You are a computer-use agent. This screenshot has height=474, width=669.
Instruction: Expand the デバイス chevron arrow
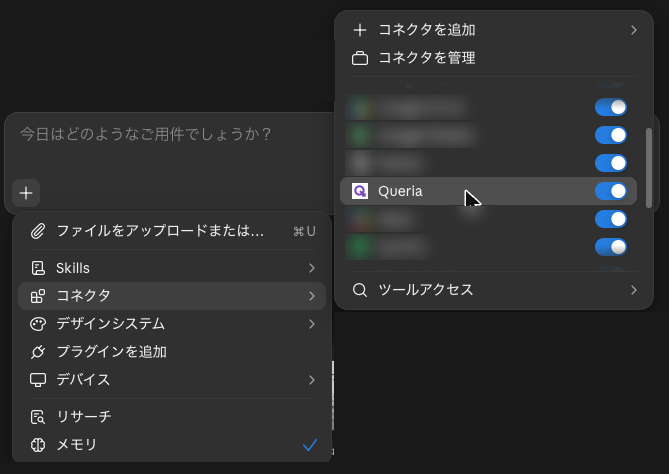tap(312, 380)
